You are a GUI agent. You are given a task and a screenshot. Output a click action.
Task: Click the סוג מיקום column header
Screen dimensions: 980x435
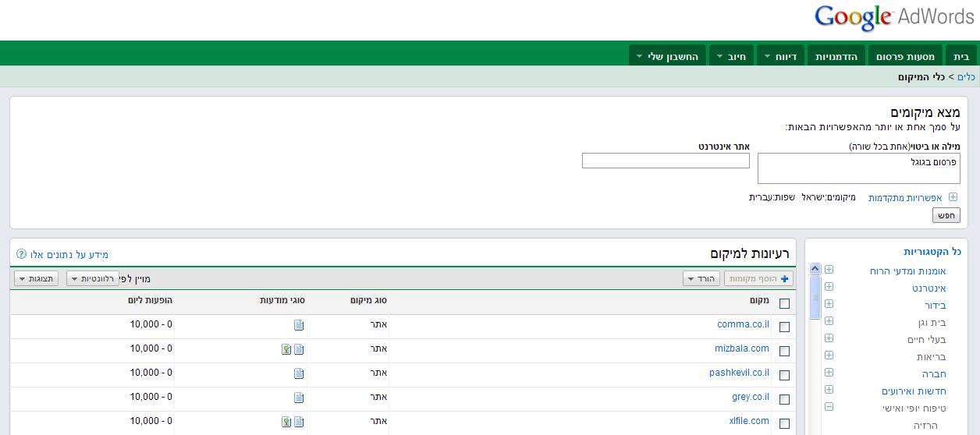(x=367, y=300)
